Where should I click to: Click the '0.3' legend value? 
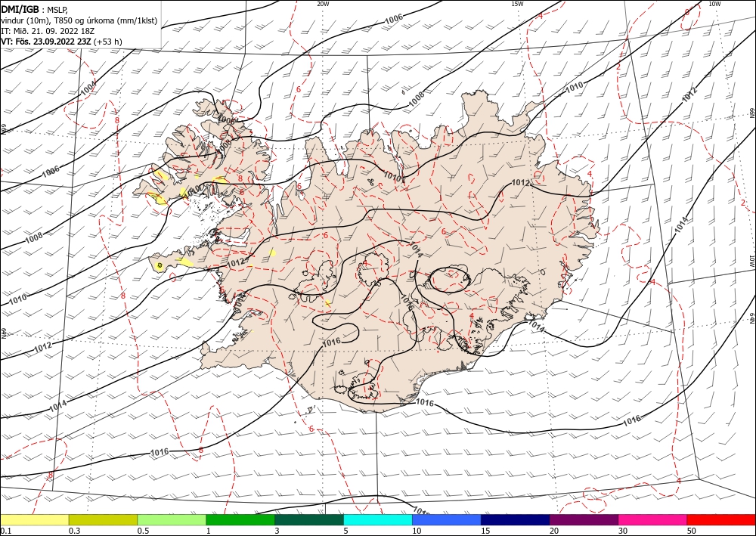point(74,531)
